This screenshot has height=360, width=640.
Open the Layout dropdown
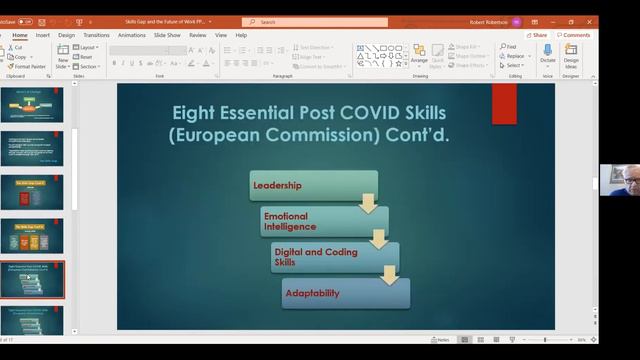pos(86,48)
